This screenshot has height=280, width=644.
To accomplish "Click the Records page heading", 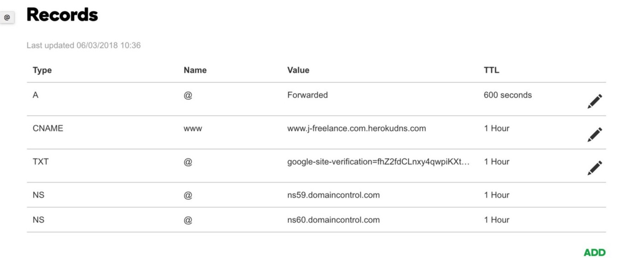I will pos(62,15).
